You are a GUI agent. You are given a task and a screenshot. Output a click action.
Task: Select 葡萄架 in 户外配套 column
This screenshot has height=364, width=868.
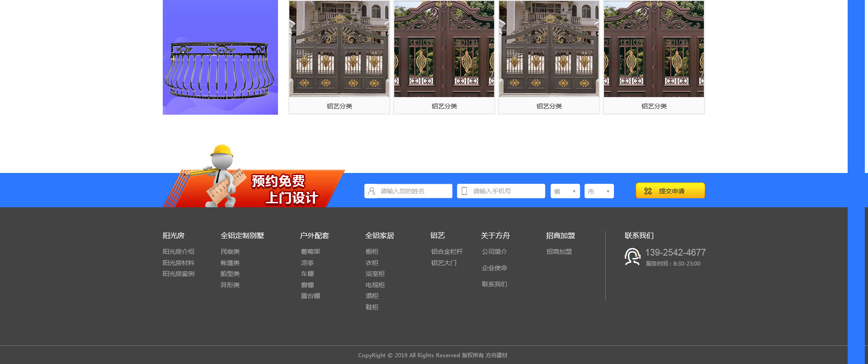[311, 252]
